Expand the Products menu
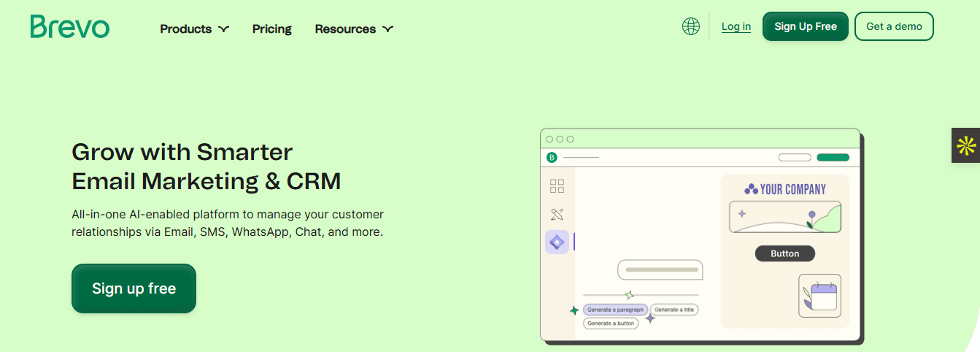Image resolution: width=980 pixels, height=352 pixels. 195,29
